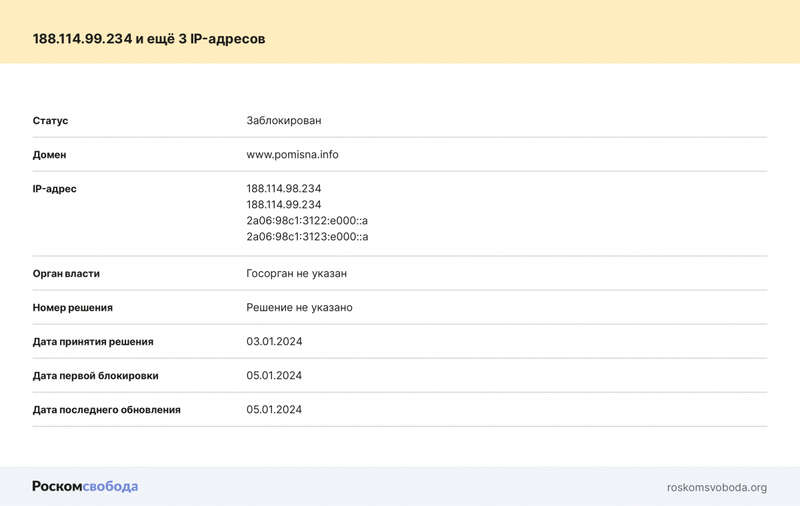Viewport: 800px width, 506px height.
Task: Open the roskomsvoboda.org link
Action: pyautogui.click(x=716, y=487)
